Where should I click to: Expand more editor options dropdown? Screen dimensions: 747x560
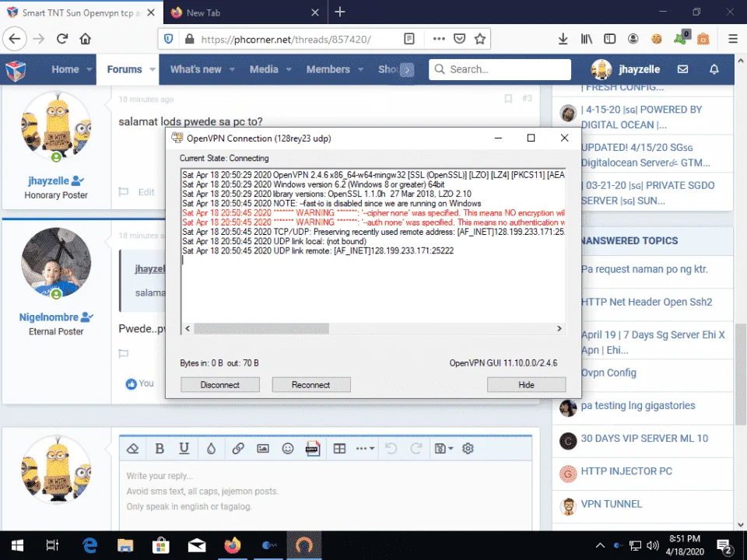click(365, 448)
